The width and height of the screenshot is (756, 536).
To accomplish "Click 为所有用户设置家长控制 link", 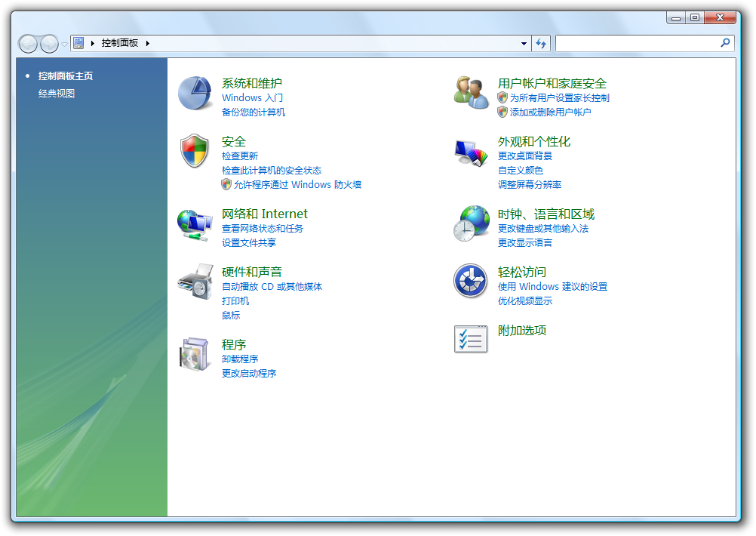I will [560, 97].
